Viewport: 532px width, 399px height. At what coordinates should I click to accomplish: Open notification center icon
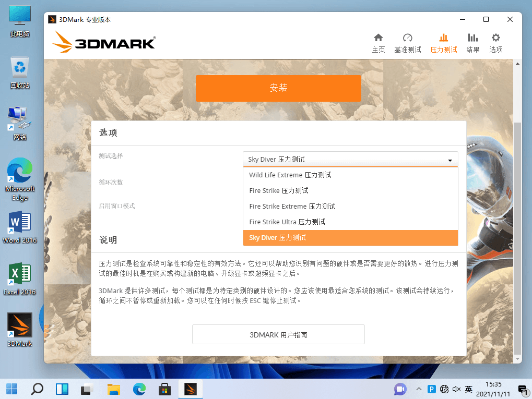coord(523,390)
